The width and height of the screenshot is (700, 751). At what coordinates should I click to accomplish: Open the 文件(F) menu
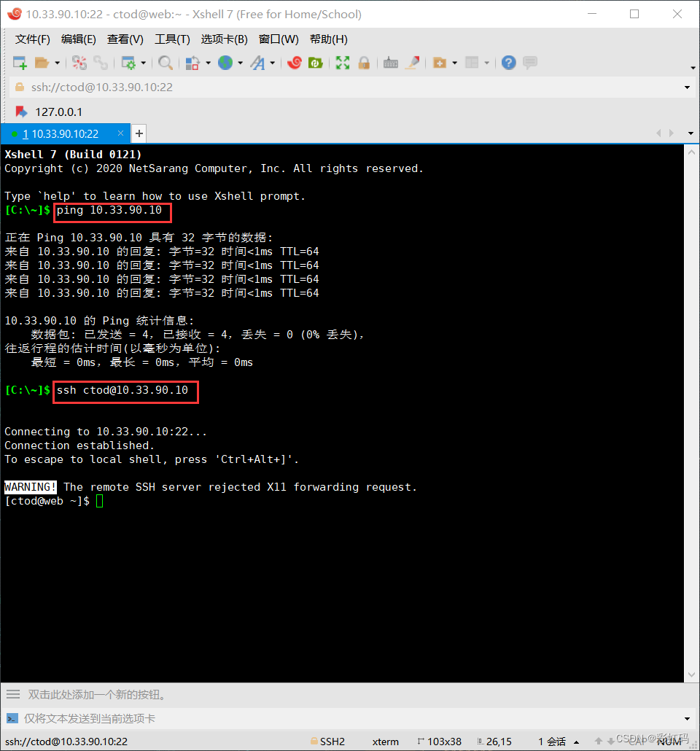[x=33, y=39]
